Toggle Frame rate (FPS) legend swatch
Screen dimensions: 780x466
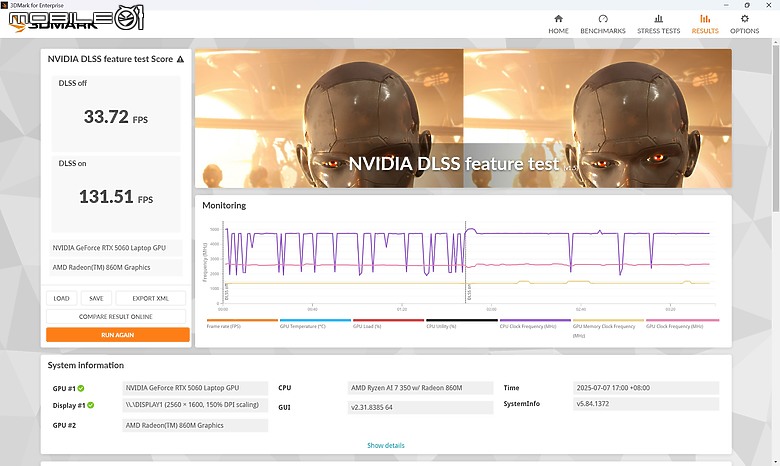click(242, 320)
